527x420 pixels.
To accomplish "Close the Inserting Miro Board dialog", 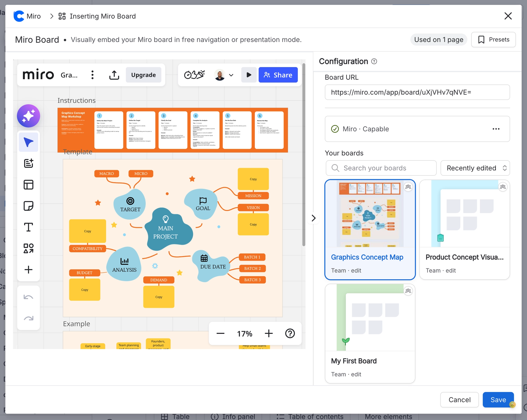I will pyautogui.click(x=508, y=16).
